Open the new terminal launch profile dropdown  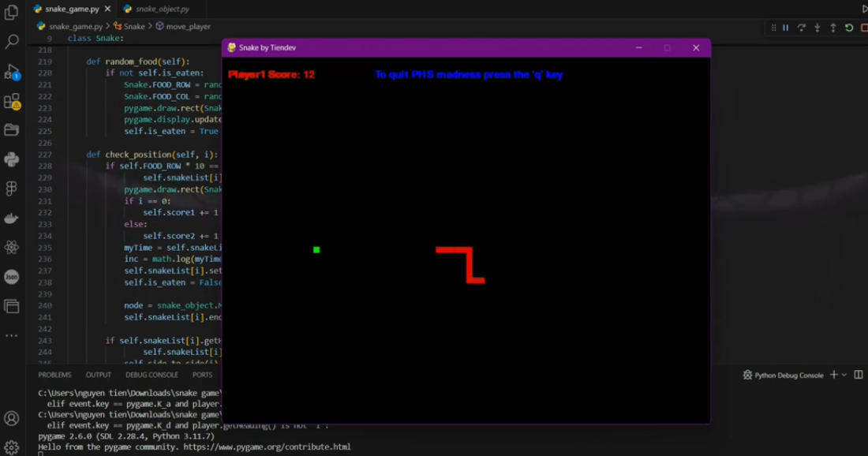844,375
